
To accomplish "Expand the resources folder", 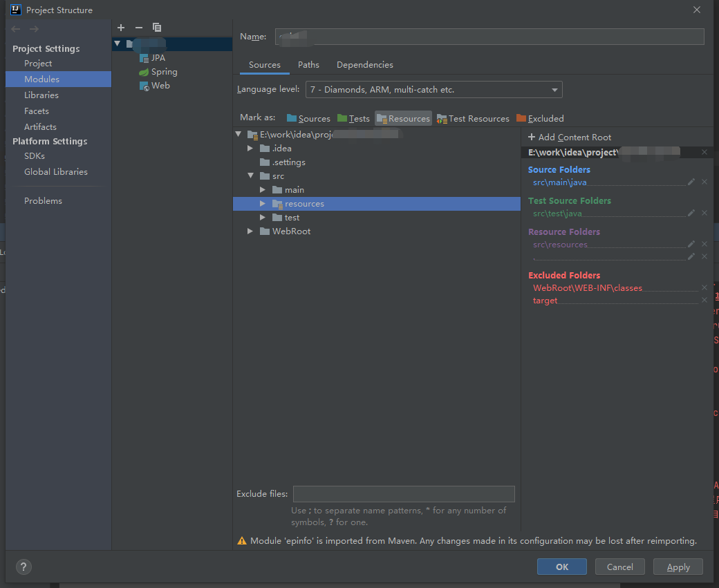I will pyautogui.click(x=263, y=204).
